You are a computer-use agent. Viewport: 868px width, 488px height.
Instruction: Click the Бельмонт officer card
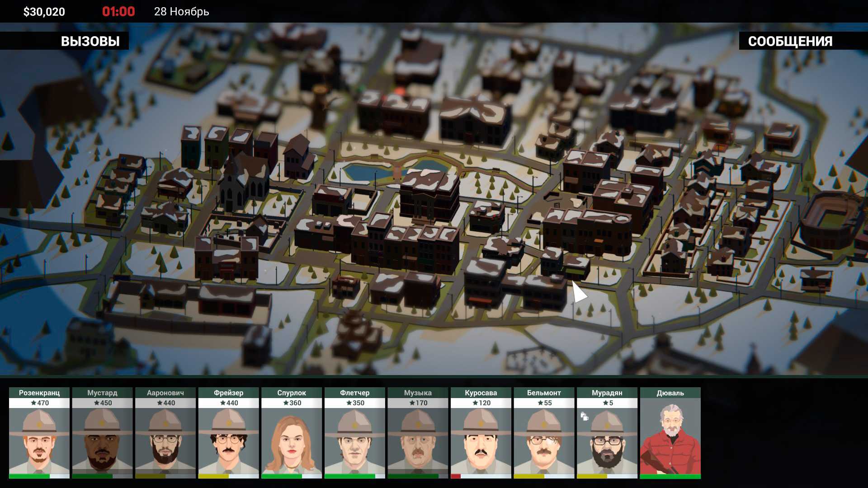pos(544,441)
